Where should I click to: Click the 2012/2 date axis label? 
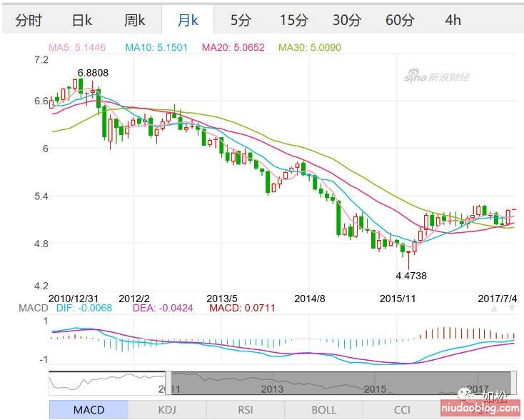point(134,299)
